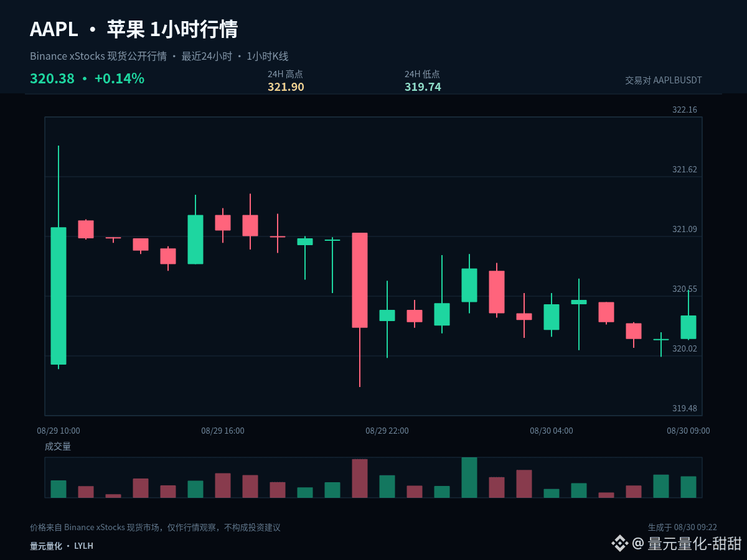Click the current price 320.38
This screenshot has height=560, width=747.
[x=52, y=78]
